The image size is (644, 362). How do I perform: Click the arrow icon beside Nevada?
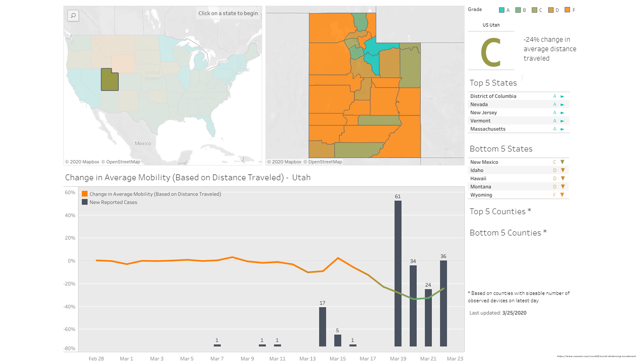tap(562, 105)
